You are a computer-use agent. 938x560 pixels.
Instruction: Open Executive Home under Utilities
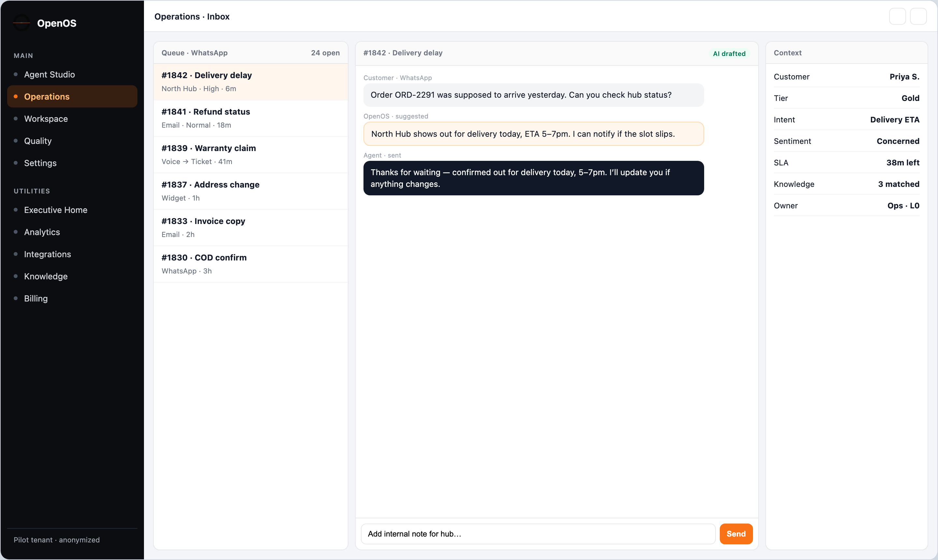tap(72, 210)
